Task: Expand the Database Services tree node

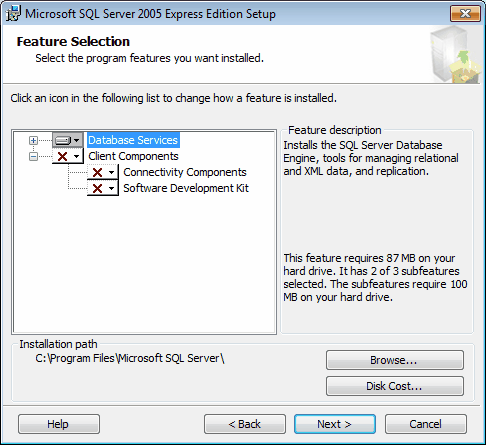Action: click(33, 140)
